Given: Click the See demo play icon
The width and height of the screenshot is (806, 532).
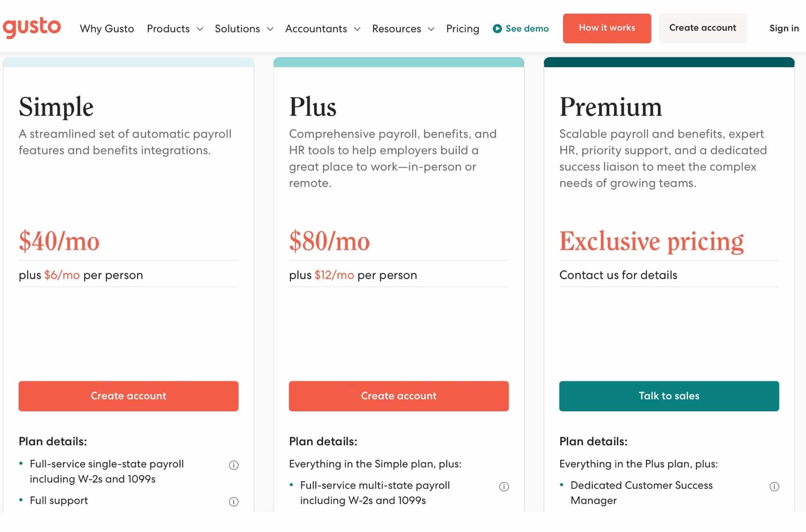Looking at the screenshot, I should pos(496,28).
